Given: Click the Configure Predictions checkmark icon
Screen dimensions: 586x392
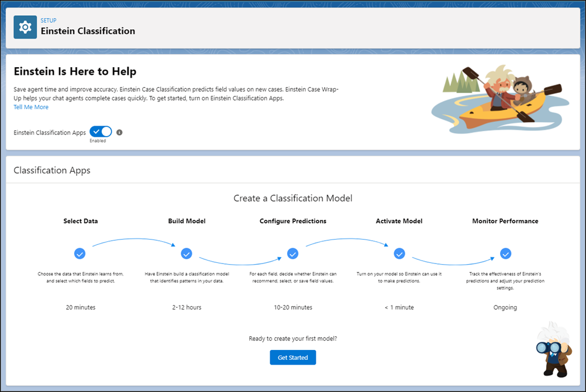Looking at the screenshot, I should [x=293, y=254].
